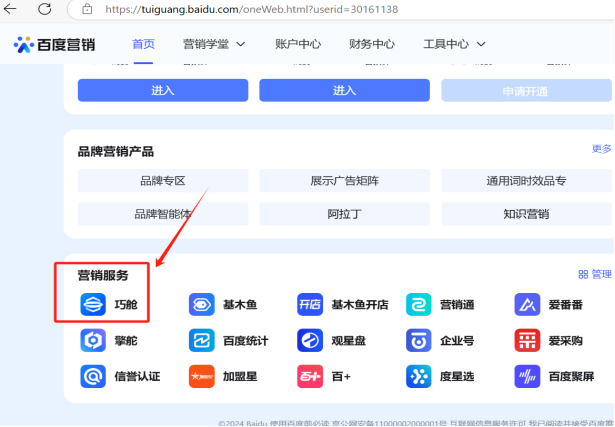Select the 阿拉丁 product
Screen dimensions: 615x427
[x=344, y=214]
